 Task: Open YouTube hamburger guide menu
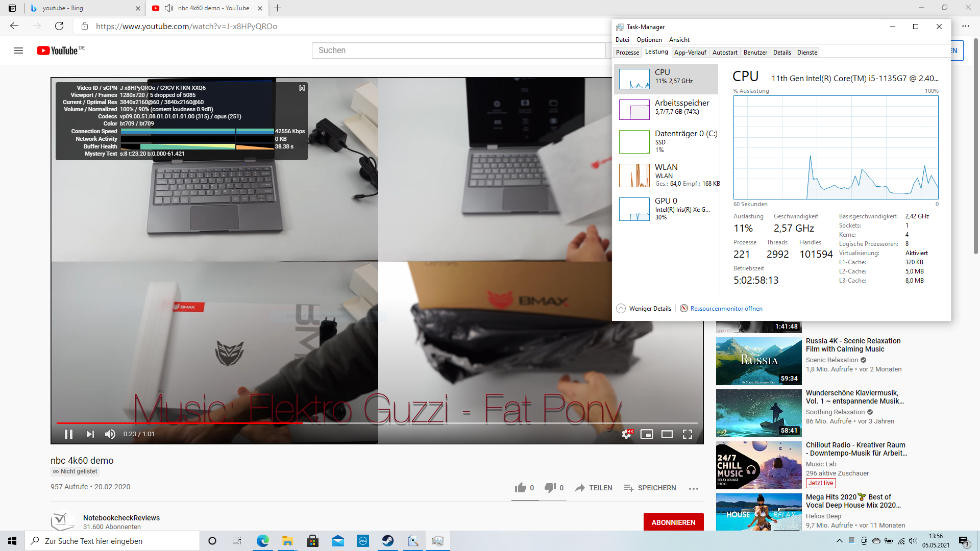[18, 51]
